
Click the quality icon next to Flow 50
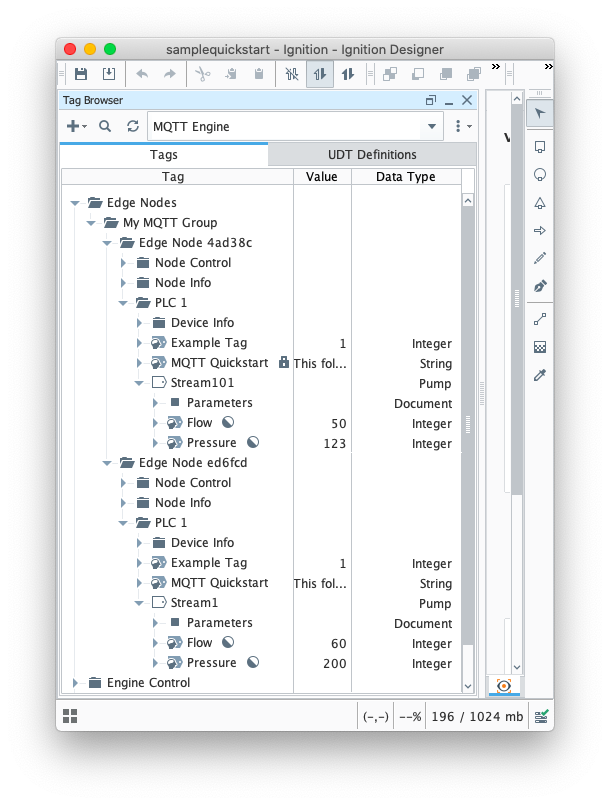pos(228,423)
